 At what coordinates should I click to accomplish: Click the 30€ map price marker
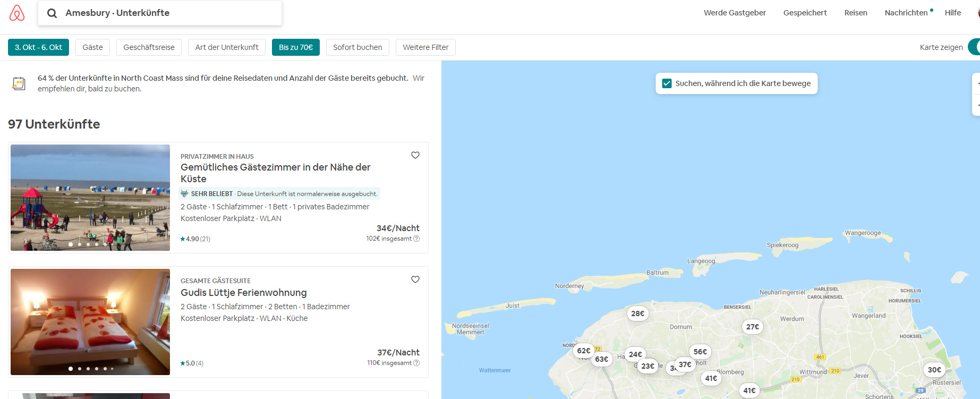point(935,370)
